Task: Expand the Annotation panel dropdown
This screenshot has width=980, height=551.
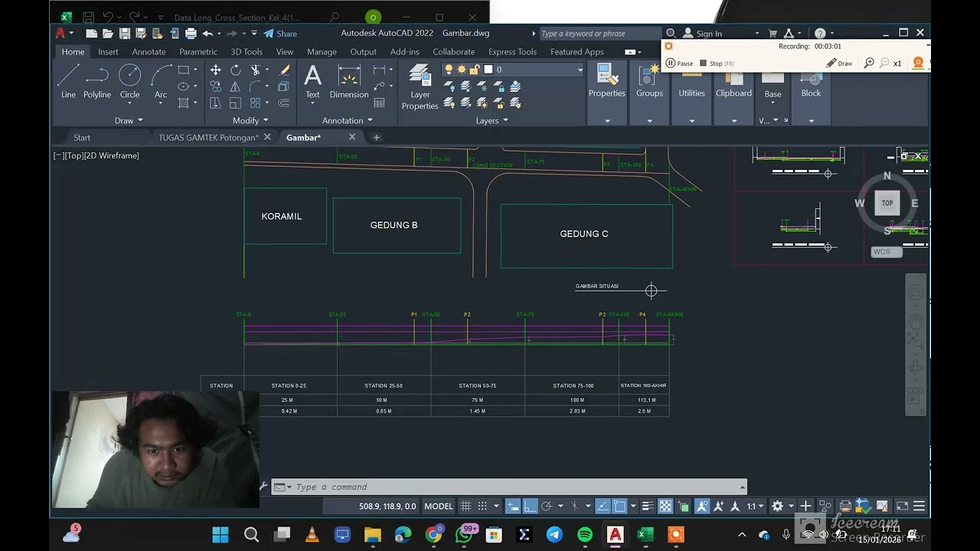Action: tap(347, 121)
